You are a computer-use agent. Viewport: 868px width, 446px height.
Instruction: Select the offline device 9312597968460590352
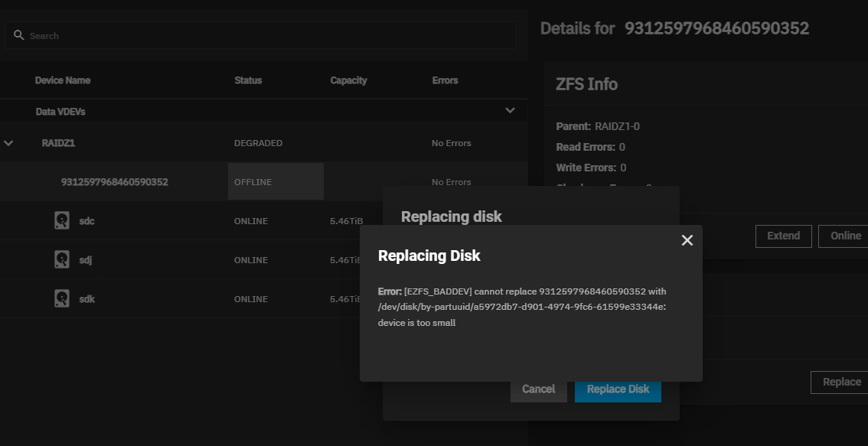115,182
